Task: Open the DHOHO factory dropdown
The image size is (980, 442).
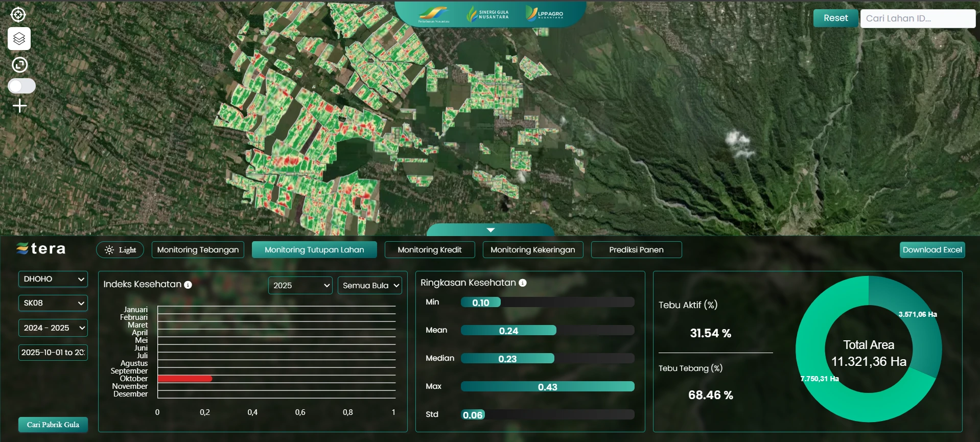Action: pyautogui.click(x=53, y=279)
